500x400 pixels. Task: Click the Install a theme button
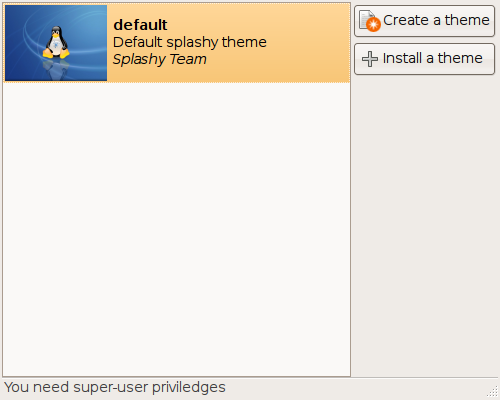tap(424, 59)
